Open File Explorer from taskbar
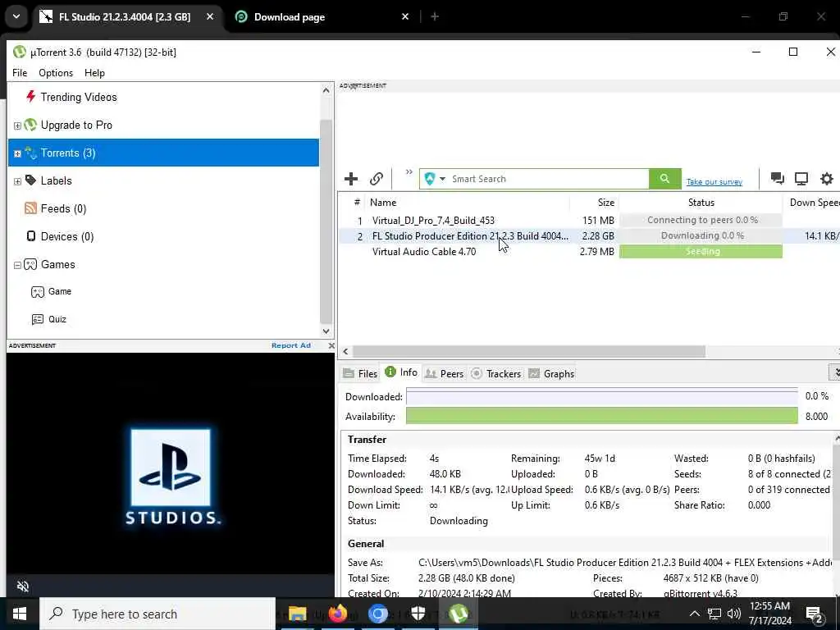 pos(297,614)
